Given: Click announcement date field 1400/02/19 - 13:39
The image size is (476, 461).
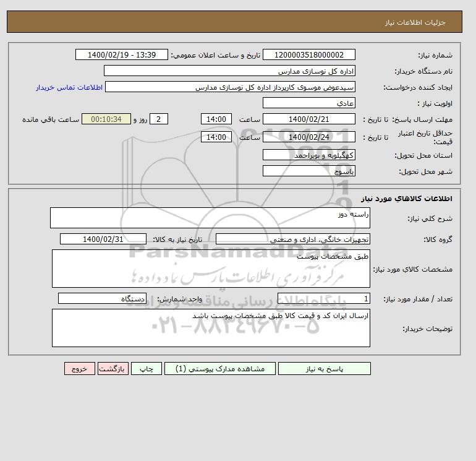Looking at the screenshot, I should tap(121, 54).
